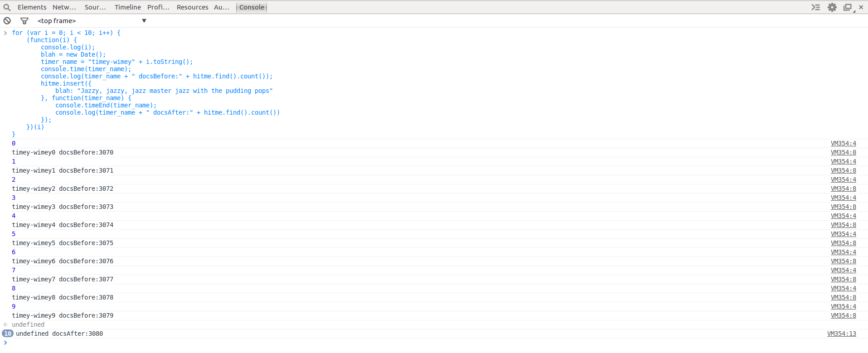Click 'undefined docsAfter:3080' message
868x353 pixels.
(59, 334)
